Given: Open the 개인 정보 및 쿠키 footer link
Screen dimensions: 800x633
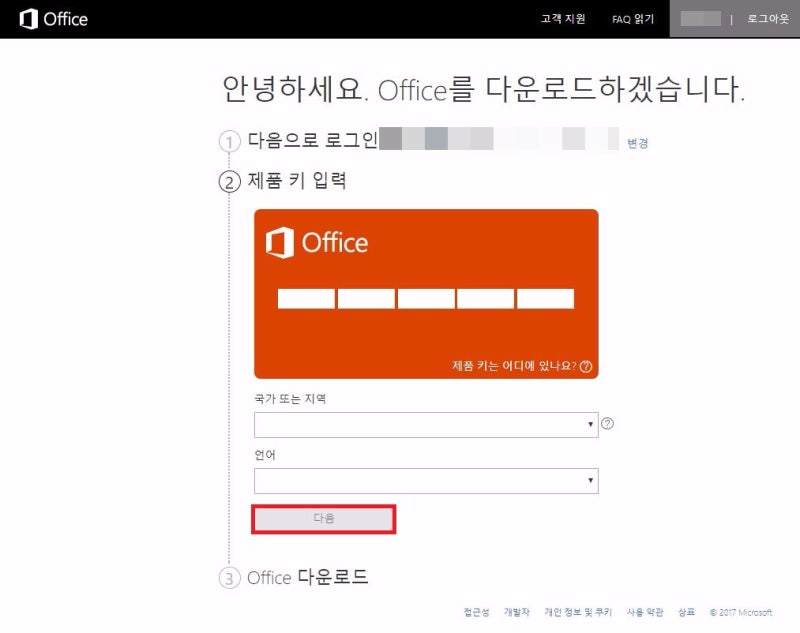Looking at the screenshot, I should [578, 612].
